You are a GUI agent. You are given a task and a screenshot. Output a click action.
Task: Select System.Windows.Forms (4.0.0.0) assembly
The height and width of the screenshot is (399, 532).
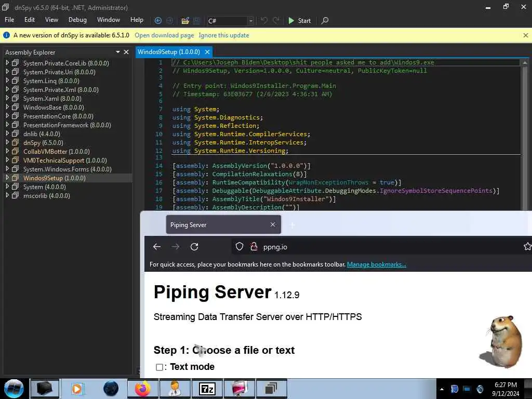coord(67,169)
